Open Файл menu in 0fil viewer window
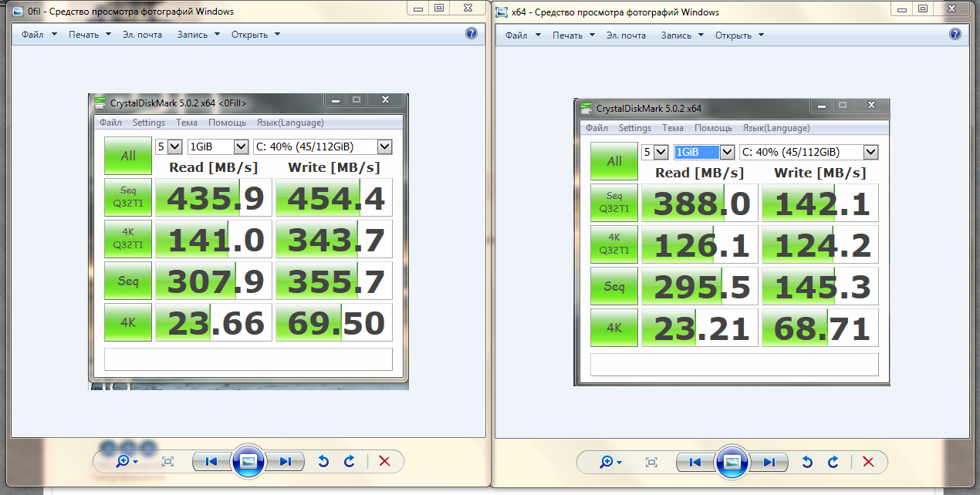The image size is (980, 495). (x=39, y=35)
